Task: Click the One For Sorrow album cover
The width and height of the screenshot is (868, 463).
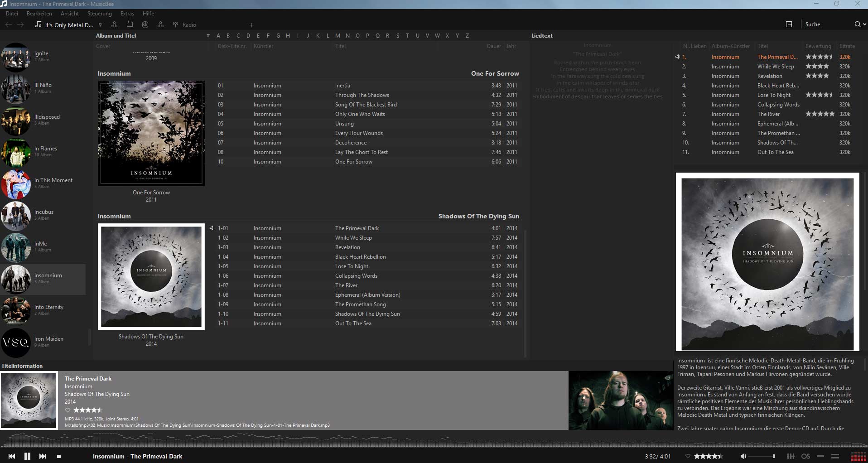Action: tap(151, 133)
